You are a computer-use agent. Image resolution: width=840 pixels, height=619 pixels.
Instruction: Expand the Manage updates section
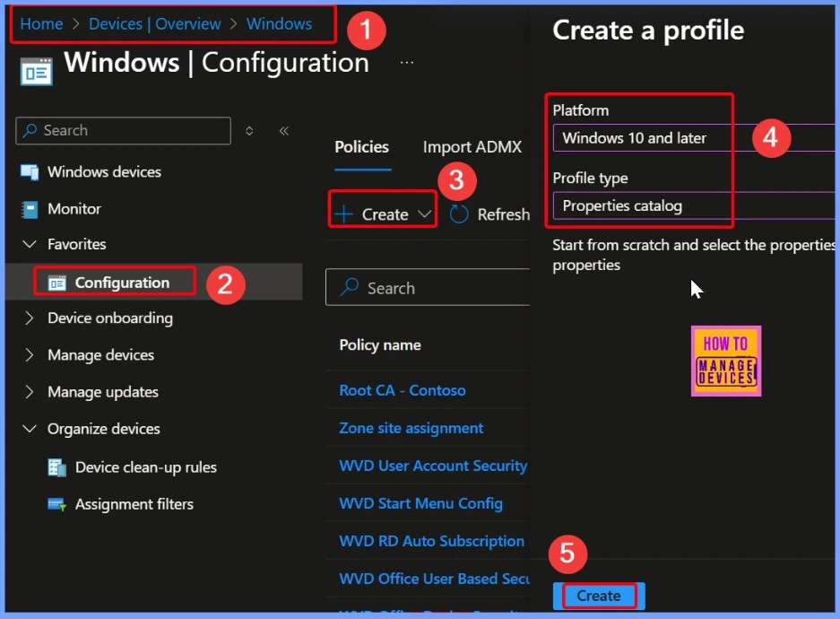[30, 392]
